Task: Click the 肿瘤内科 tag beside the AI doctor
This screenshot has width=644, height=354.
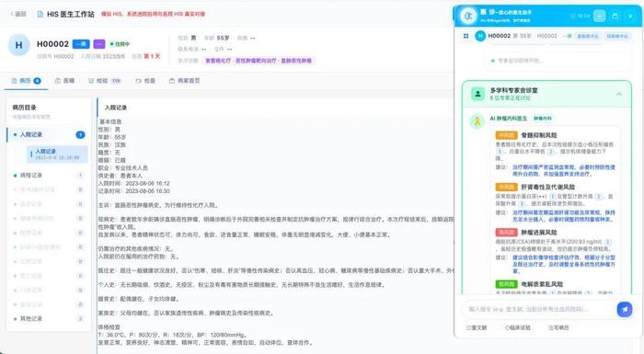Action: pyautogui.click(x=542, y=119)
